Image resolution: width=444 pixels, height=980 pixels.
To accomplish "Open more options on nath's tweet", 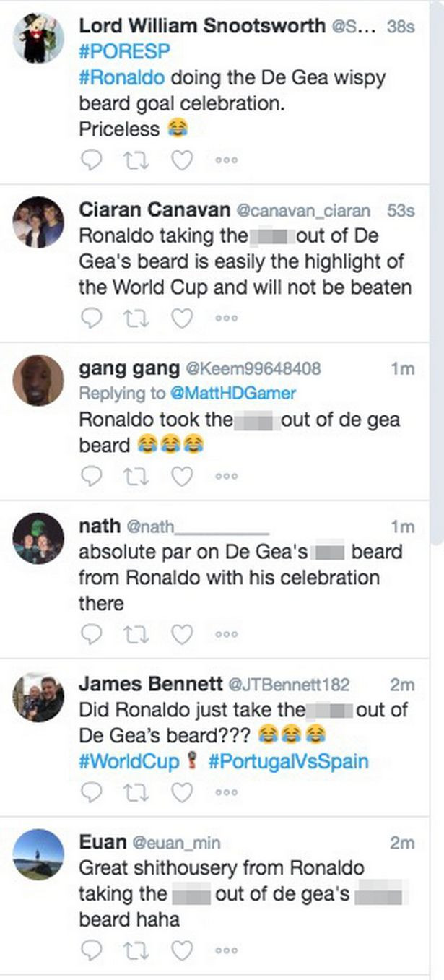I will pos(226,635).
